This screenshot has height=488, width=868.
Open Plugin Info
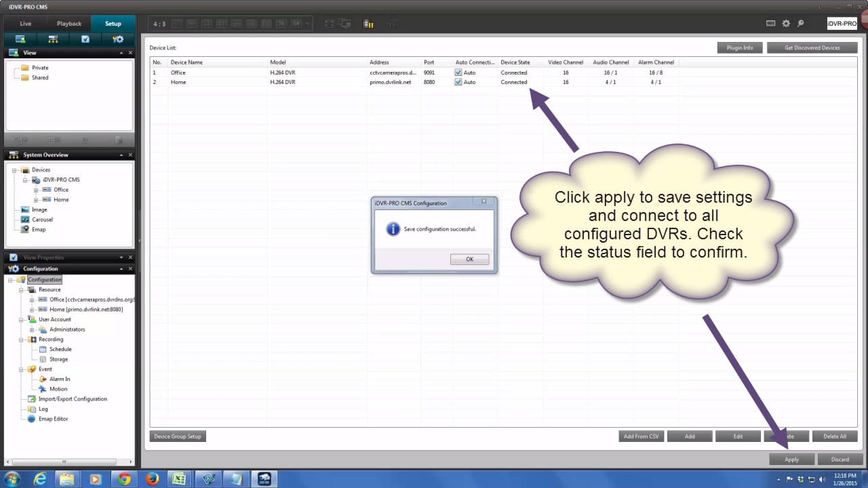(740, 47)
